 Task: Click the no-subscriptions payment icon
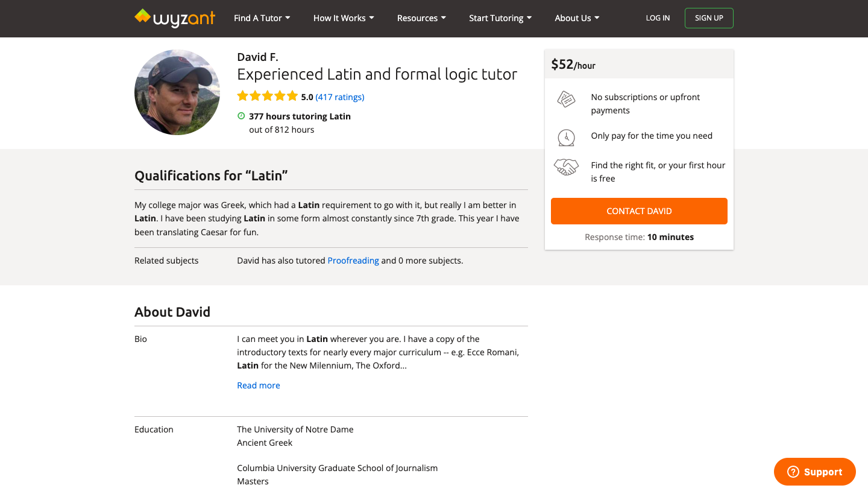[566, 100]
